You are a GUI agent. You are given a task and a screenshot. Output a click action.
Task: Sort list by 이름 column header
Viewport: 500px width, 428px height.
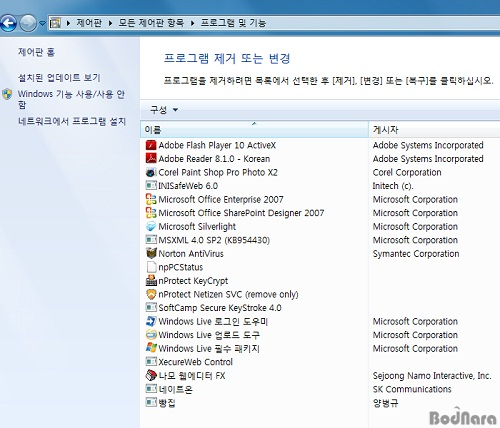click(x=254, y=129)
